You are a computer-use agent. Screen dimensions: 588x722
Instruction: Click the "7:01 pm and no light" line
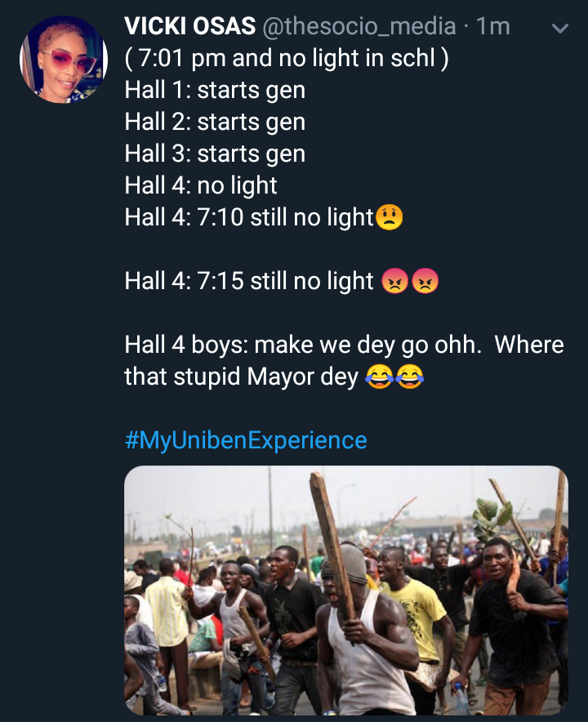(287, 58)
